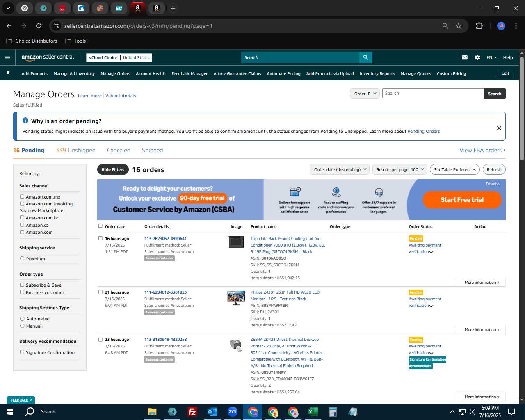This screenshot has width=525, height=420.
Task: Reload the page with the browser refresh icon
Action: (x=39, y=26)
